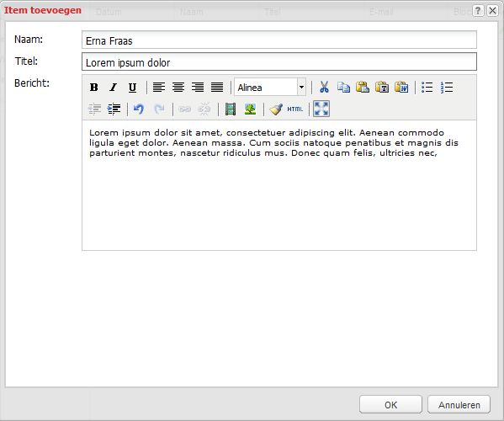The height and width of the screenshot is (421, 504).
Task: Click the OK button
Action: click(x=390, y=405)
